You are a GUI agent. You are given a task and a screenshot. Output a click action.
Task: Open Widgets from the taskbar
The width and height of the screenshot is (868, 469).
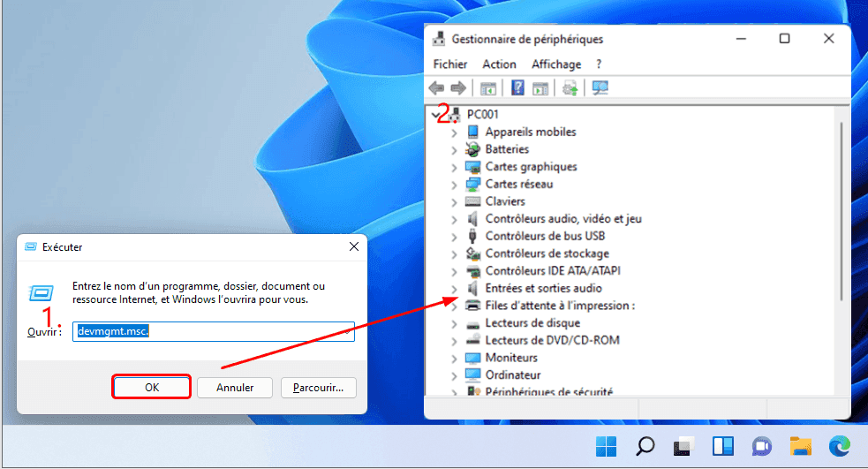pyautogui.click(x=723, y=446)
